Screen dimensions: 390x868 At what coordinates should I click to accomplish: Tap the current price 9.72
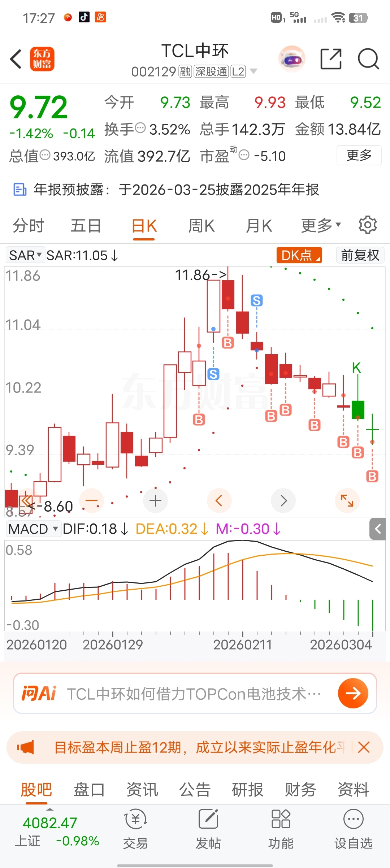click(x=38, y=107)
